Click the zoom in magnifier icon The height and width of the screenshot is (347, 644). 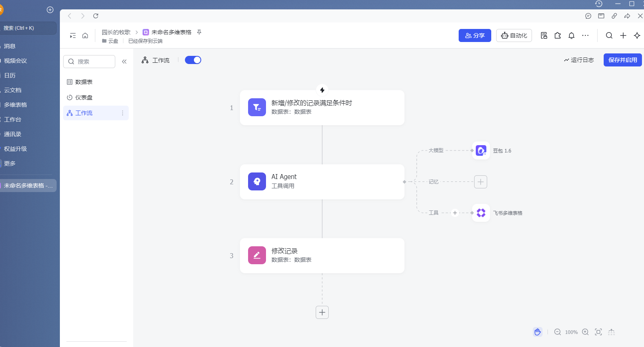pyautogui.click(x=585, y=332)
